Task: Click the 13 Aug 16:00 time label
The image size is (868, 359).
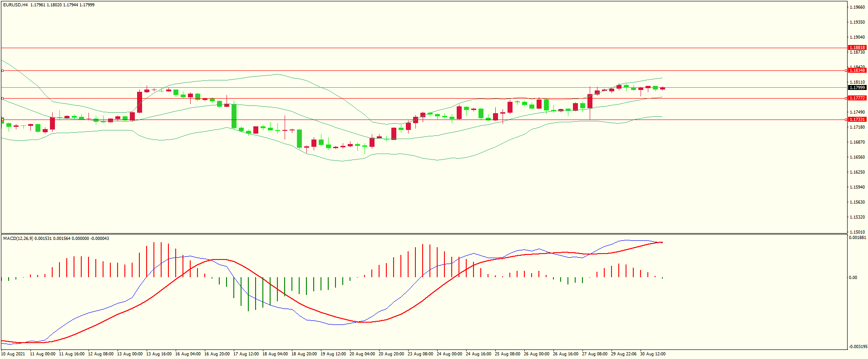Action: (159, 354)
